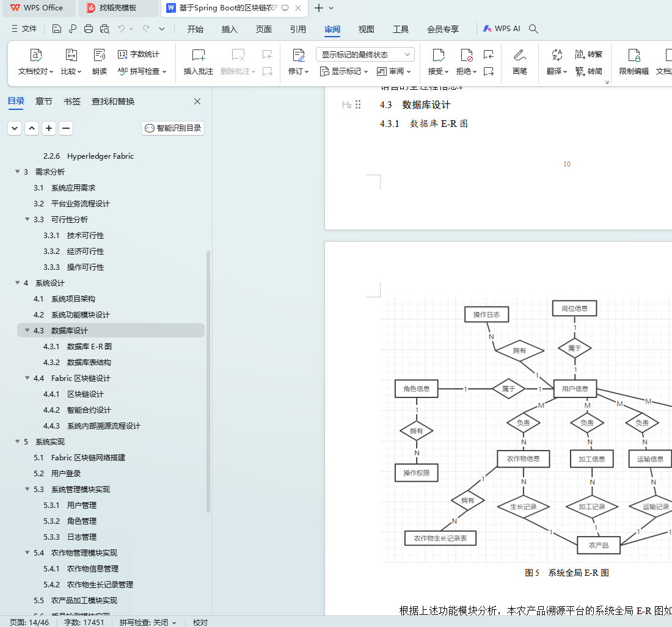Open a new tab with the plus button
The image size is (672, 627).
tap(319, 8)
